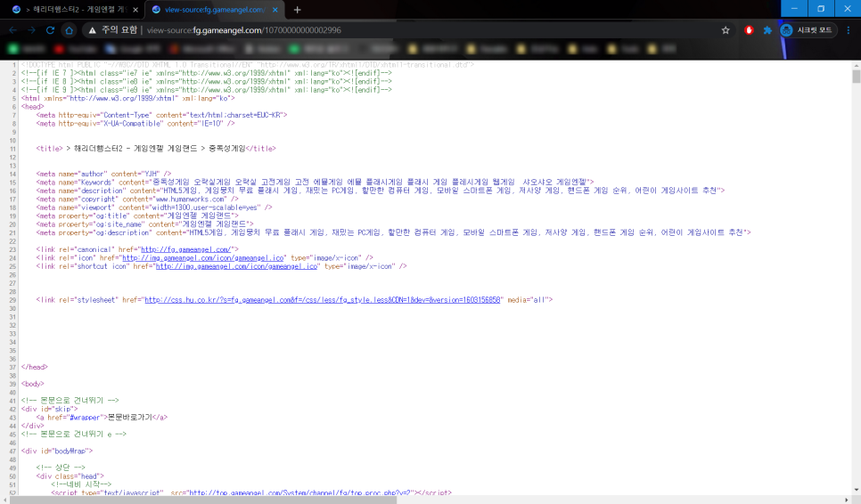Click the div id="bodyWrap" line
The height and width of the screenshot is (504, 861).
click(57, 451)
